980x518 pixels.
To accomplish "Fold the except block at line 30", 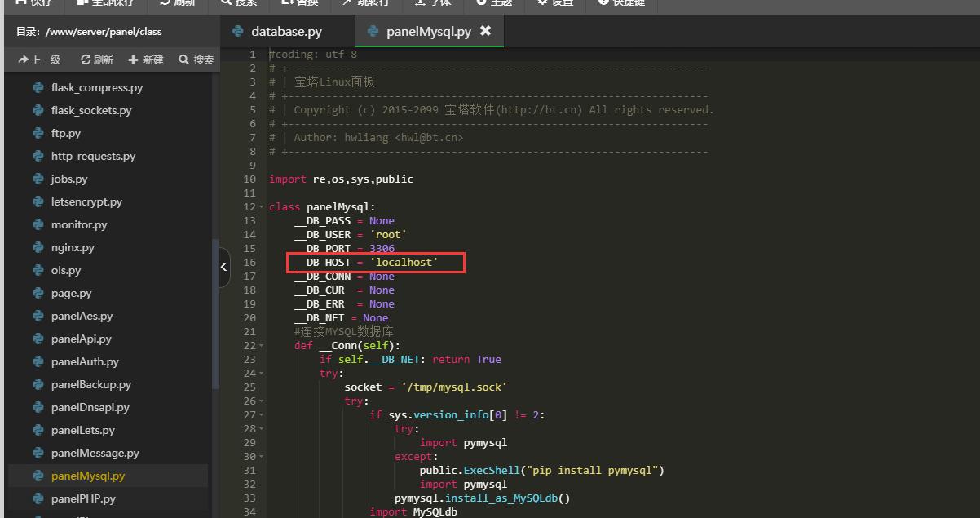I will point(261,457).
